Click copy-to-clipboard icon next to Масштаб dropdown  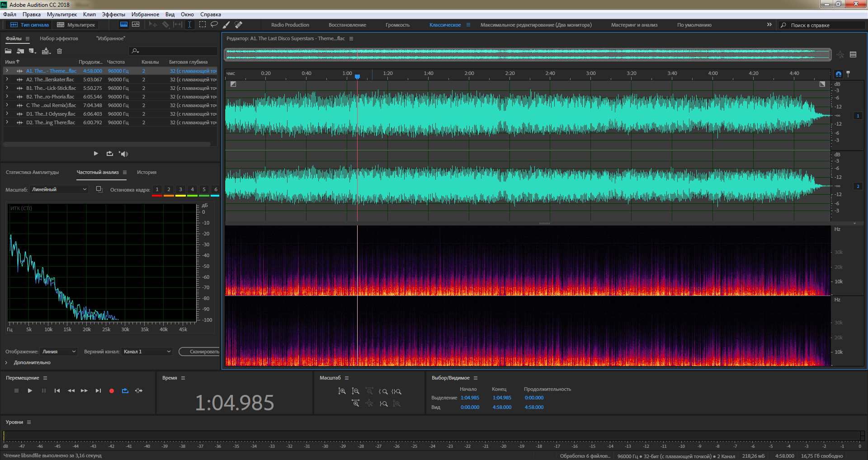99,189
